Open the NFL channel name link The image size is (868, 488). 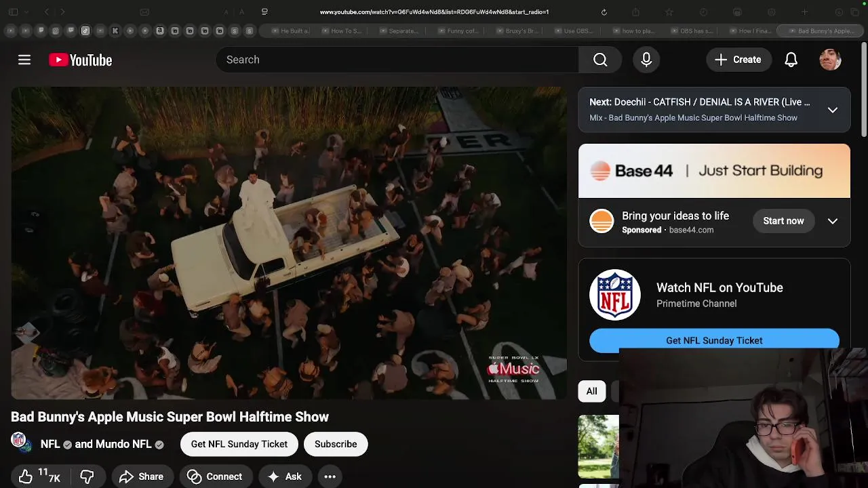click(x=50, y=444)
